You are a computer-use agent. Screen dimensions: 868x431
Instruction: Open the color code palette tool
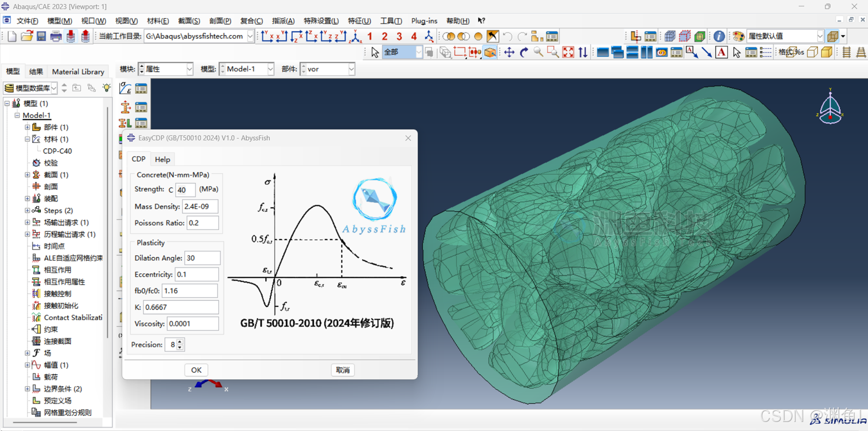739,36
